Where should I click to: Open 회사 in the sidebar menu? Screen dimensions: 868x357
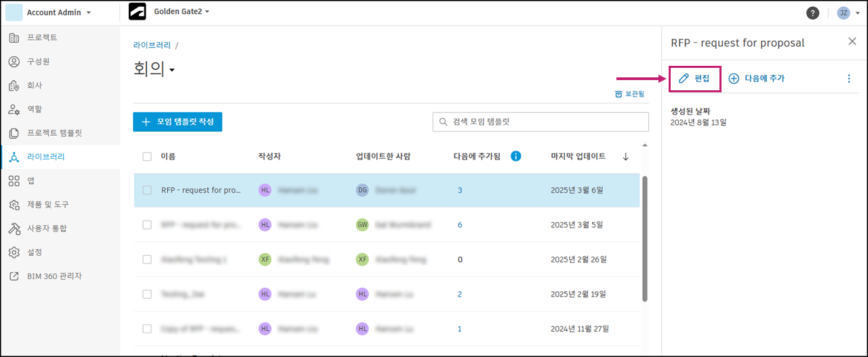tap(35, 86)
